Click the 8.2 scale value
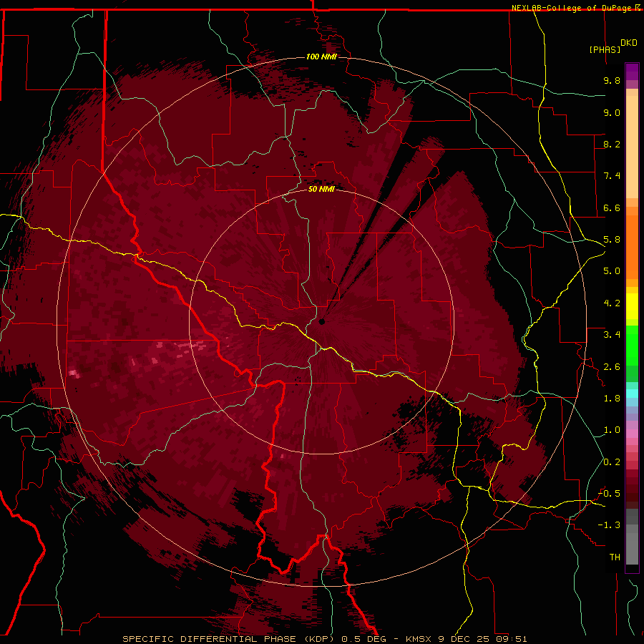 click(612, 144)
